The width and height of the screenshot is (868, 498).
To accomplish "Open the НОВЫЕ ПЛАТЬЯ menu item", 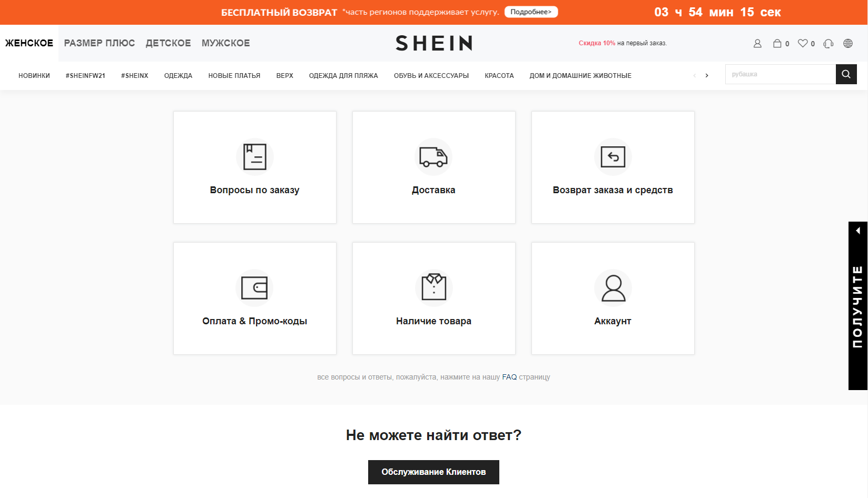I will 234,76.
